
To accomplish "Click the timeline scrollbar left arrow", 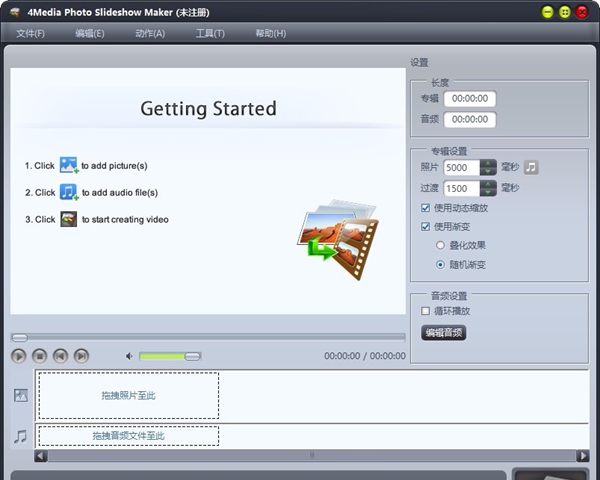I will pyautogui.click(x=41, y=456).
